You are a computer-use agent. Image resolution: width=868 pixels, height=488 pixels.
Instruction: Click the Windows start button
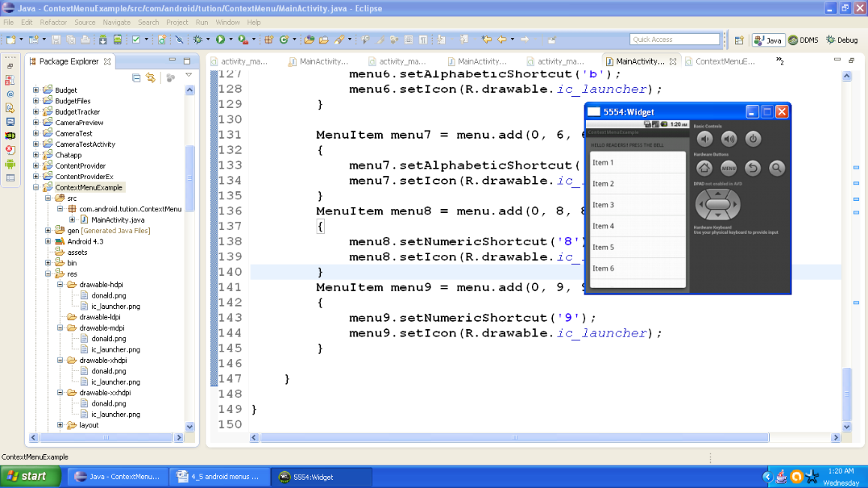(31, 477)
